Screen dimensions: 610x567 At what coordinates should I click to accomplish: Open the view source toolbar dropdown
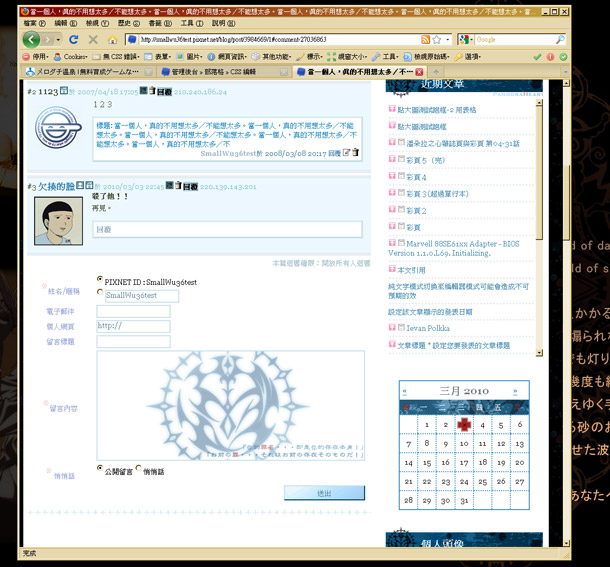coord(426,57)
